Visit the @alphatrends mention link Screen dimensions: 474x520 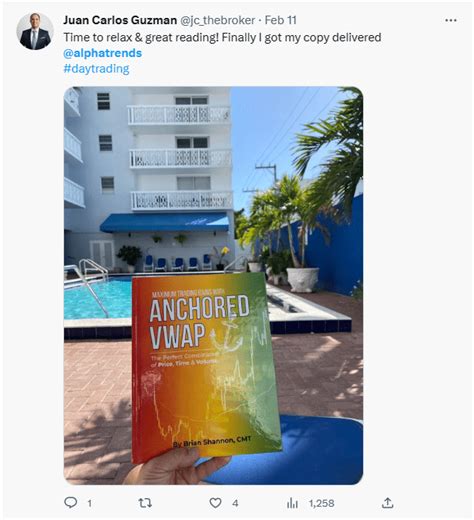(103, 53)
